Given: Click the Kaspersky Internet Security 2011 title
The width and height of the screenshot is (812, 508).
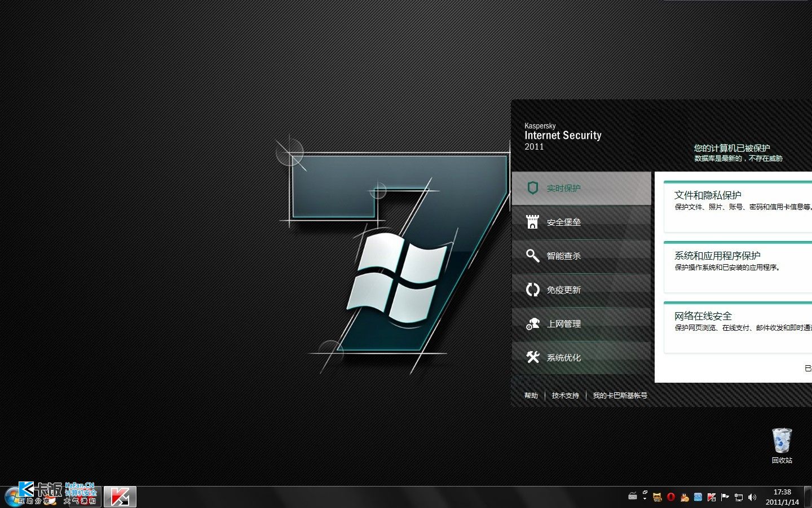Looking at the screenshot, I should (563, 136).
